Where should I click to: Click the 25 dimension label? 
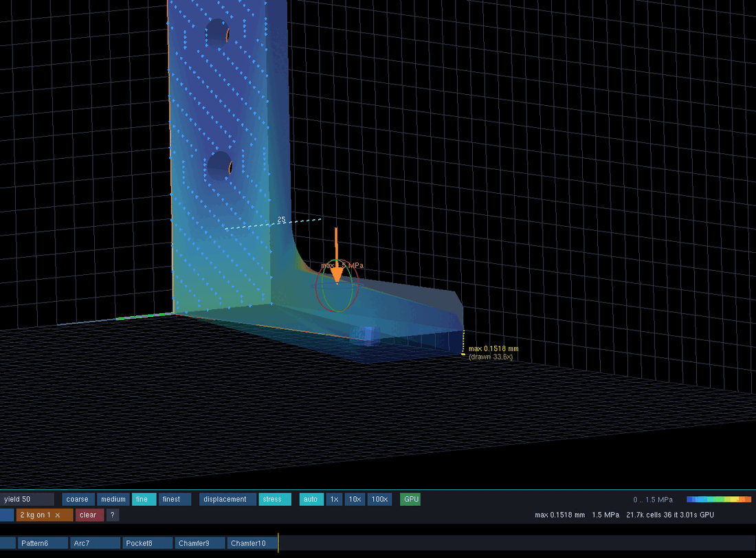click(282, 220)
